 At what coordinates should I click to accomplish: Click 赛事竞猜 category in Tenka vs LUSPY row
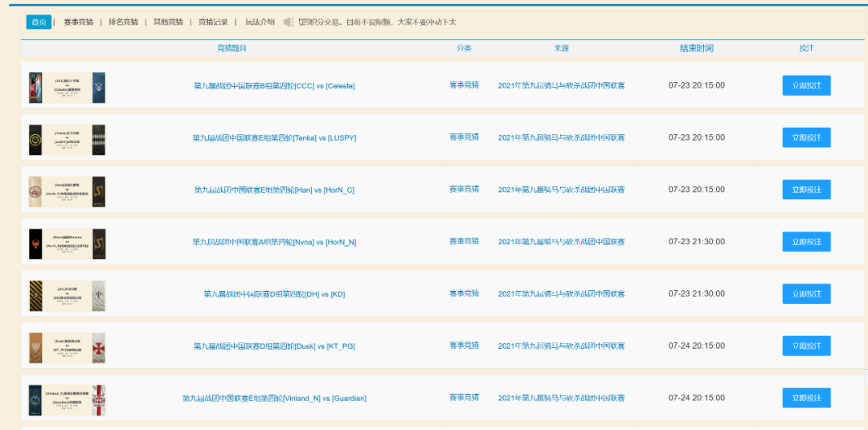[464, 137]
